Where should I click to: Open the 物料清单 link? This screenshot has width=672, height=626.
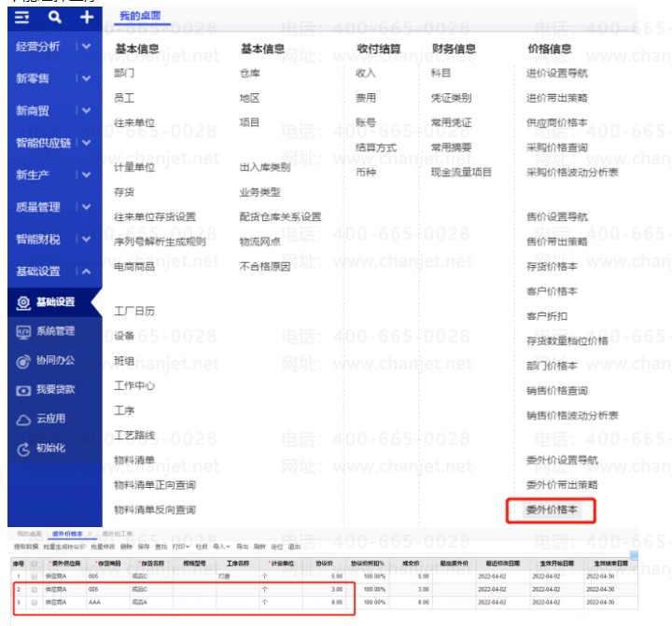(134, 460)
